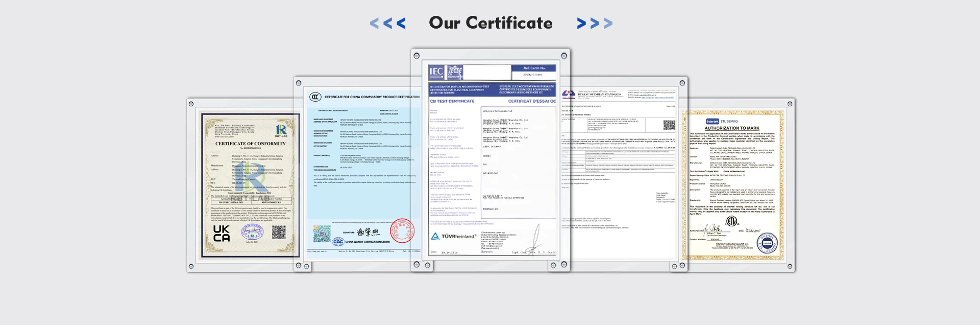The width and height of the screenshot is (980, 325).
Task: Click the Intertek round stamp at bottom right
Action: click(x=767, y=243)
